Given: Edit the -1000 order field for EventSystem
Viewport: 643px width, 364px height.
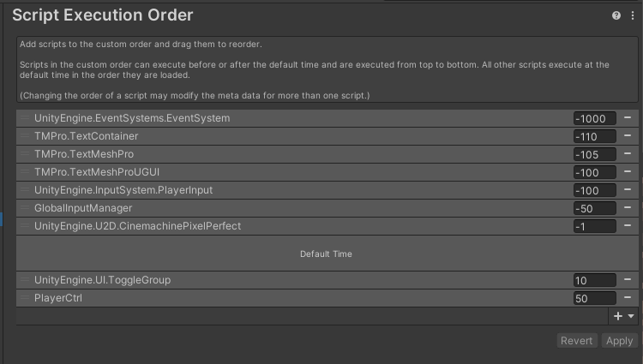Looking at the screenshot, I should tap(595, 118).
